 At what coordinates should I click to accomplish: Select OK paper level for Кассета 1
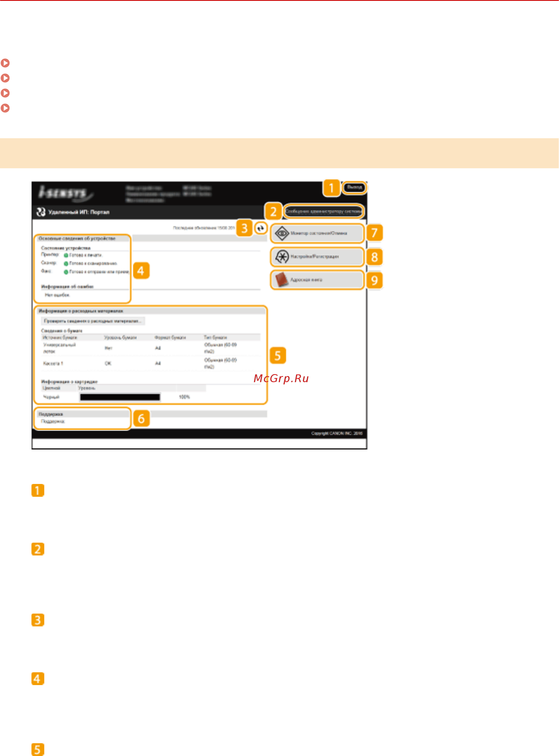point(108,364)
